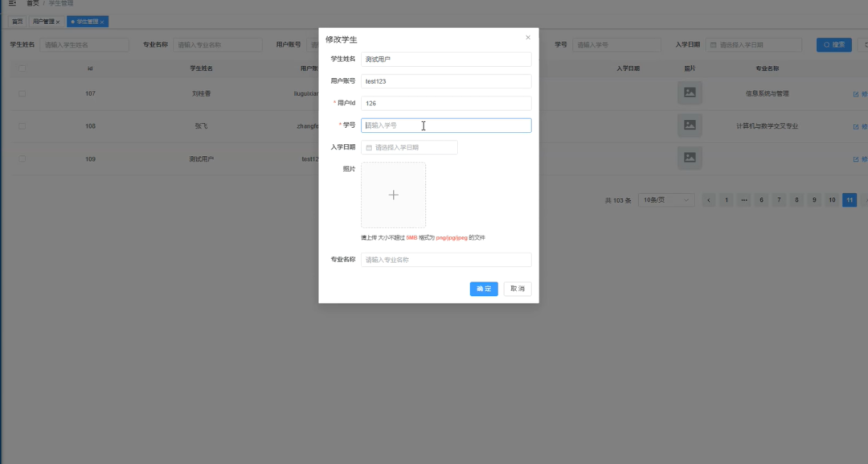This screenshot has height=464, width=868.
Task: Click the pagination ellipsis button
Action: click(744, 200)
